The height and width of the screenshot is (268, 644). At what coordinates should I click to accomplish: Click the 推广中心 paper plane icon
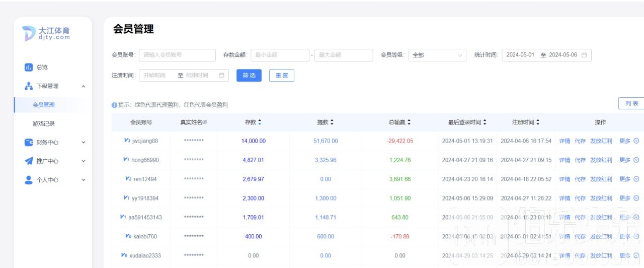(29, 161)
